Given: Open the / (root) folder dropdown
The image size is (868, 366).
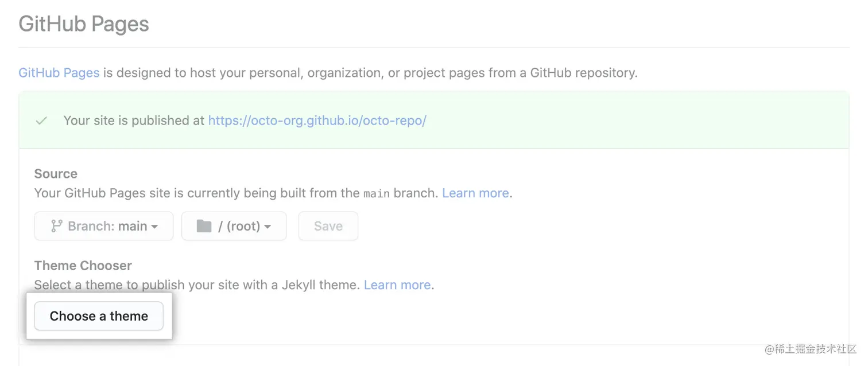Looking at the screenshot, I should (234, 225).
